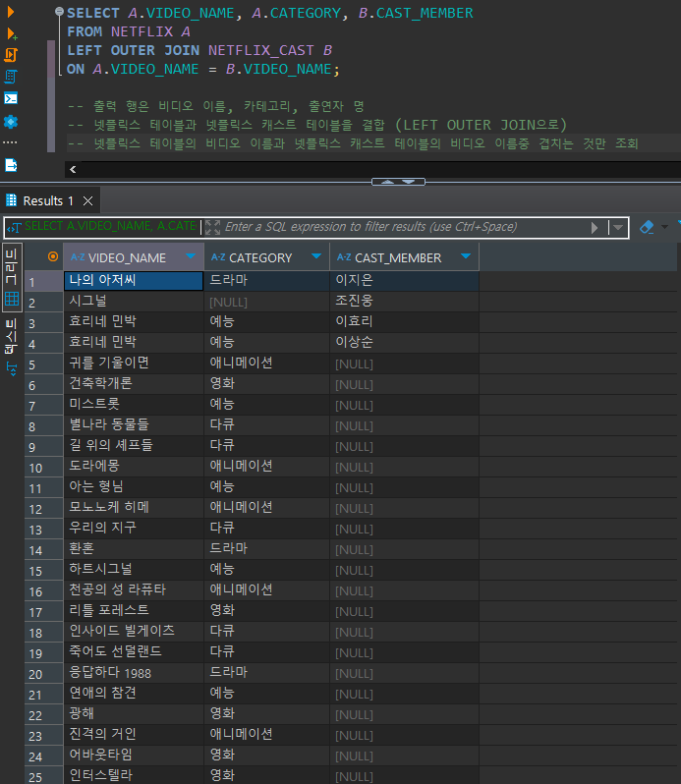Select the cell '환혼'
Viewport: 681px width, 784px height.
(x=134, y=549)
